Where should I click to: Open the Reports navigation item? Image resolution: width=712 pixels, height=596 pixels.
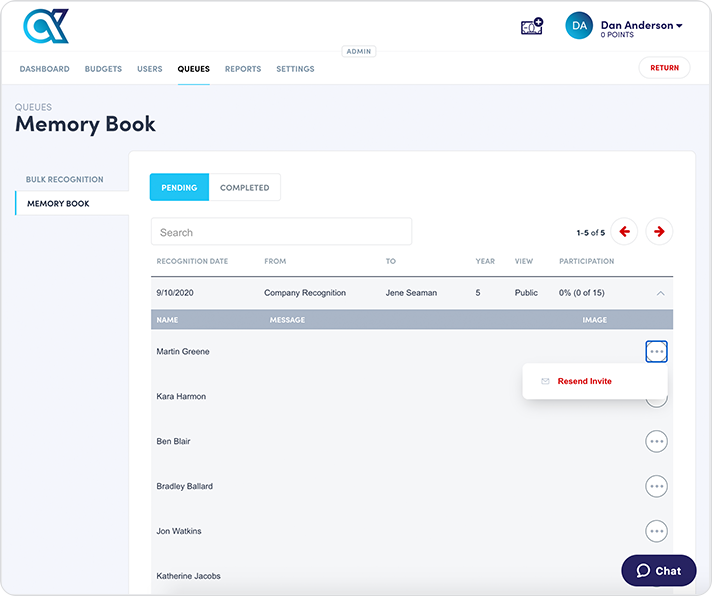(x=243, y=69)
